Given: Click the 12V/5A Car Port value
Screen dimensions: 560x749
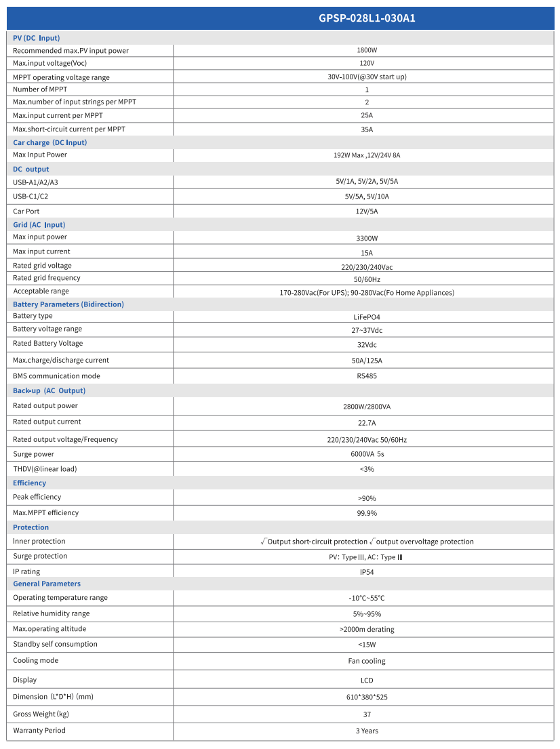Looking at the screenshot, I should pyautogui.click(x=367, y=211).
